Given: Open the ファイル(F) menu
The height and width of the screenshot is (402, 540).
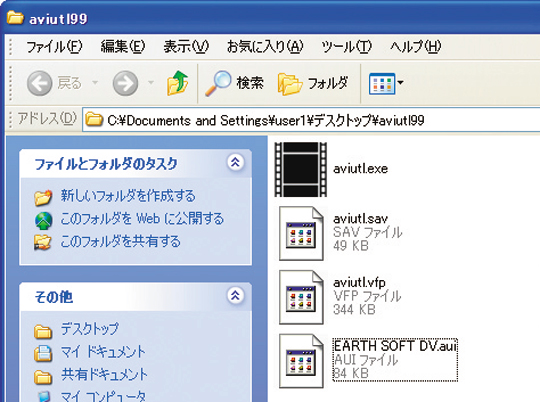Looking at the screenshot, I should click(x=54, y=47).
